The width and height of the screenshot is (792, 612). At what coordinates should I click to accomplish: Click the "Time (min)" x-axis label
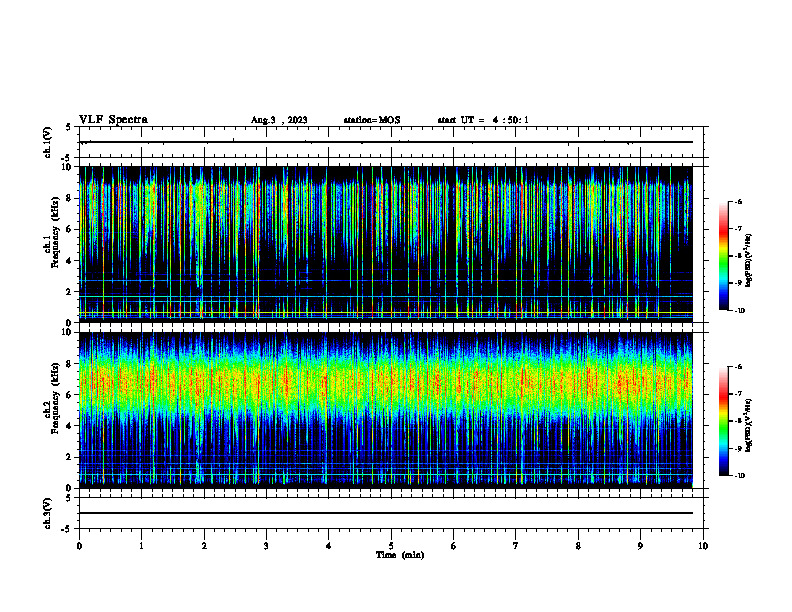(x=400, y=555)
